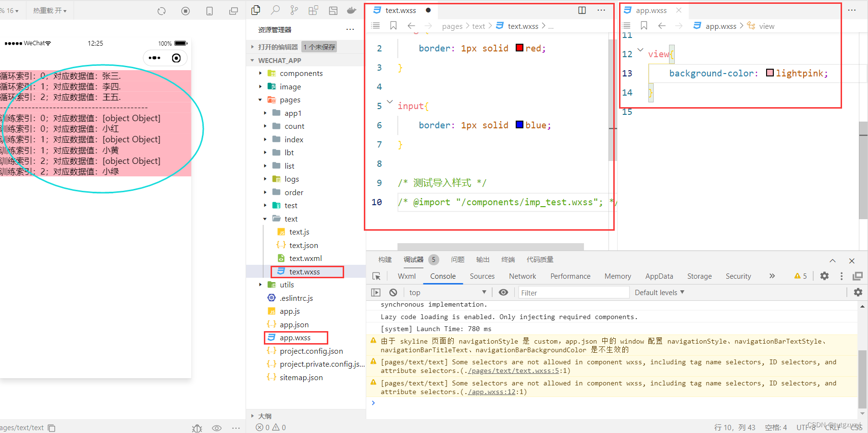Click the Docker whale icon
This screenshot has height=433, width=868.
352,10
